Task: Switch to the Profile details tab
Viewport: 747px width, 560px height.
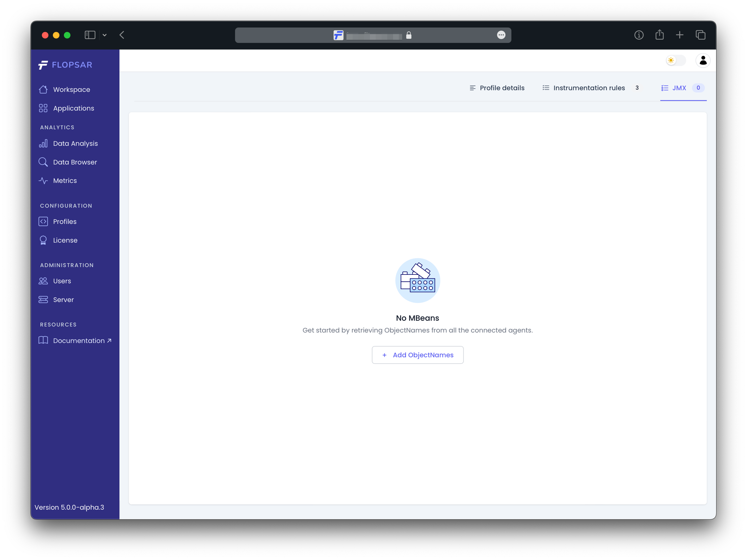Action: point(497,88)
